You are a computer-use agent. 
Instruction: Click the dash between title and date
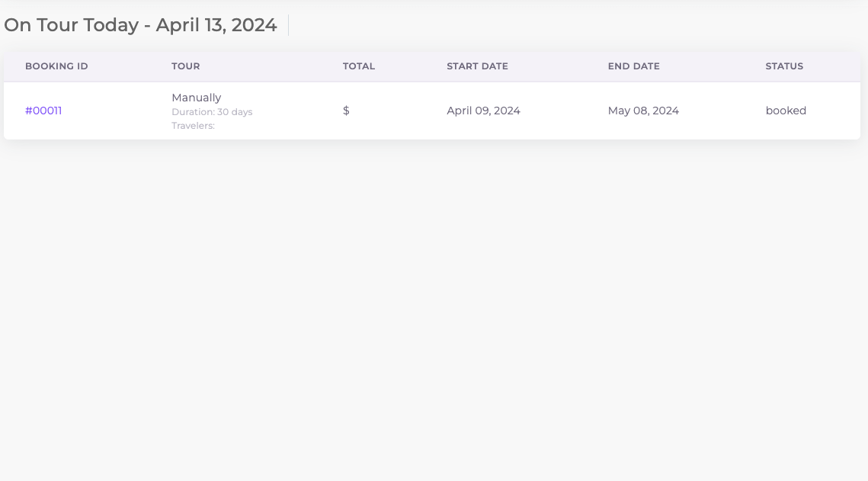click(147, 26)
